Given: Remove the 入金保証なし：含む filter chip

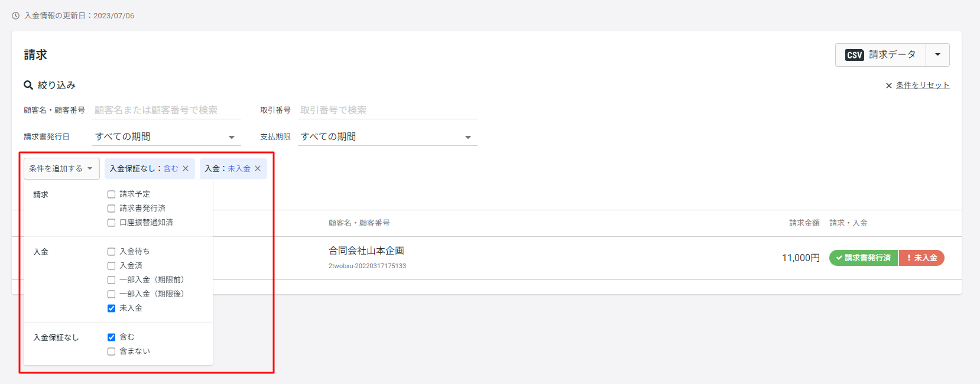Looking at the screenshot, I should click(x=186, y=168).
